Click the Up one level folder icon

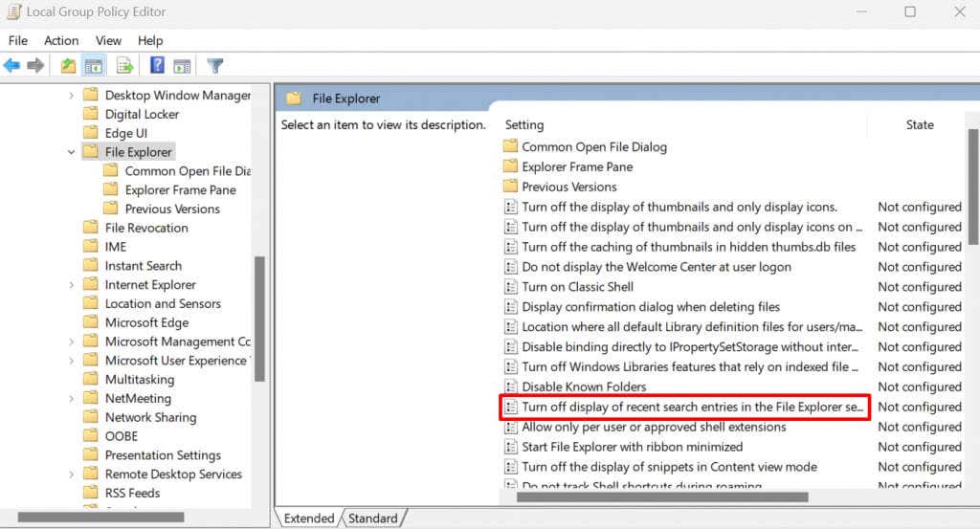[x=68, y=65]
